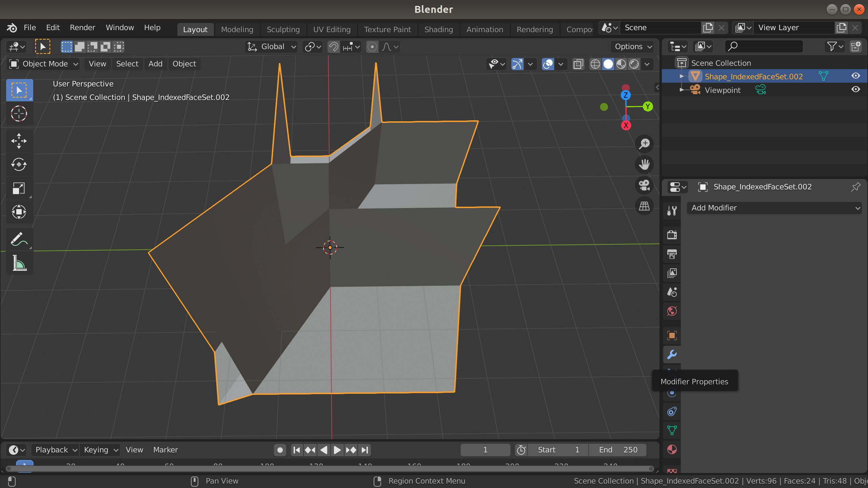Screen dimensions: 868x488
Task: Open the Scene properties tab
Action: pyautogui.click(x=672, y=292)
